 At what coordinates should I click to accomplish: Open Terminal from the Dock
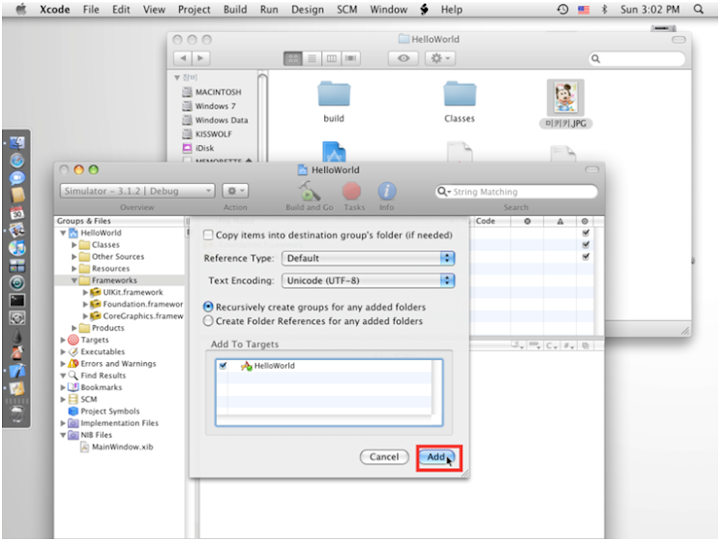pos(17,301)
